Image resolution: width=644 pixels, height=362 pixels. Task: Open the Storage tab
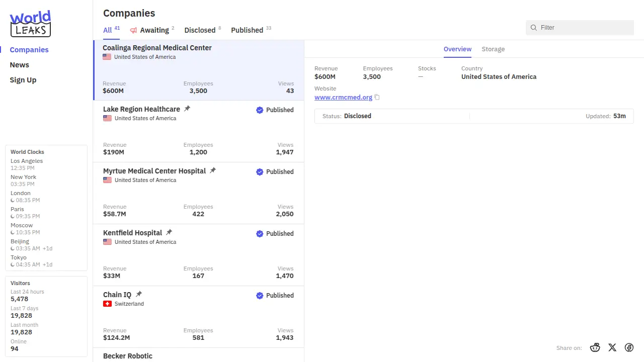click(493, 49)
